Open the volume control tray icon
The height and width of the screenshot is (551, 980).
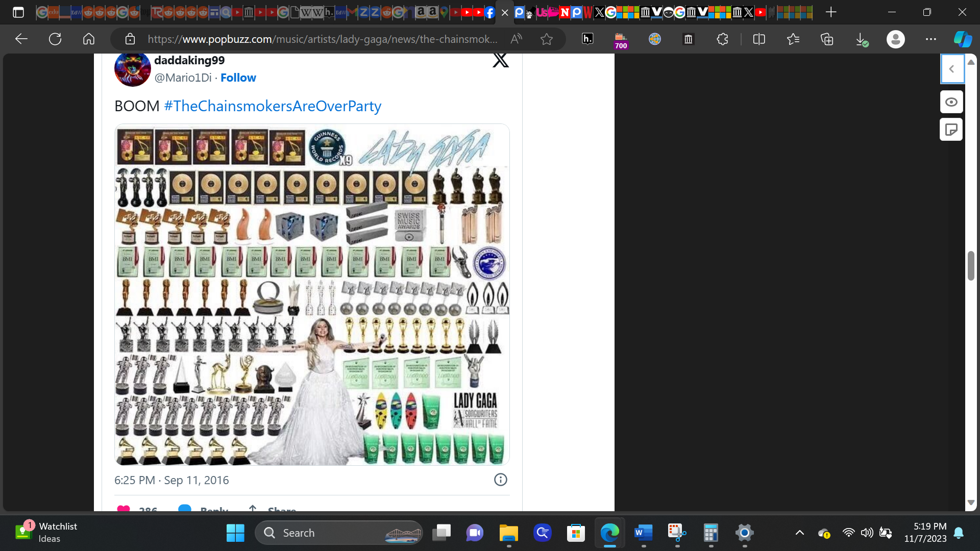click(x=867, y=533)
